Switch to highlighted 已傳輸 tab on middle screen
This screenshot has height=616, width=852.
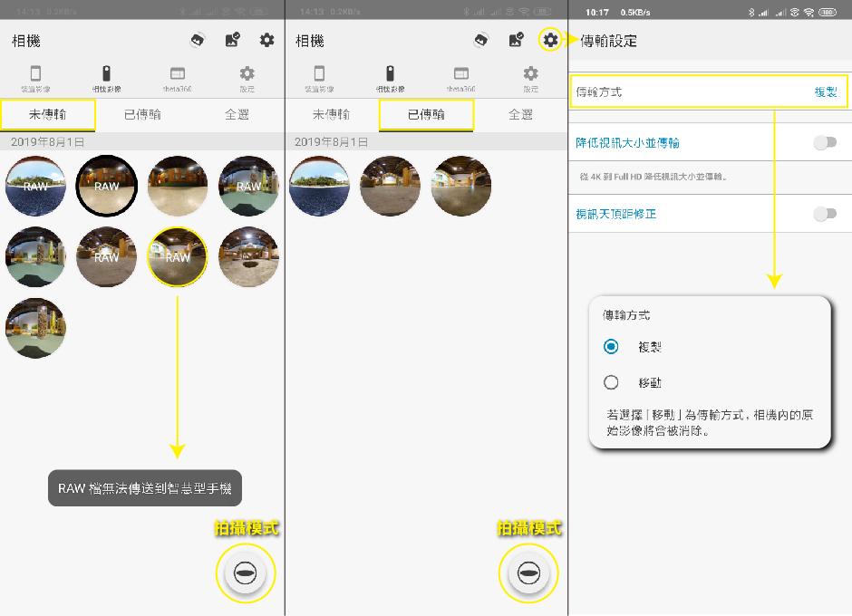tap(426, 115)
